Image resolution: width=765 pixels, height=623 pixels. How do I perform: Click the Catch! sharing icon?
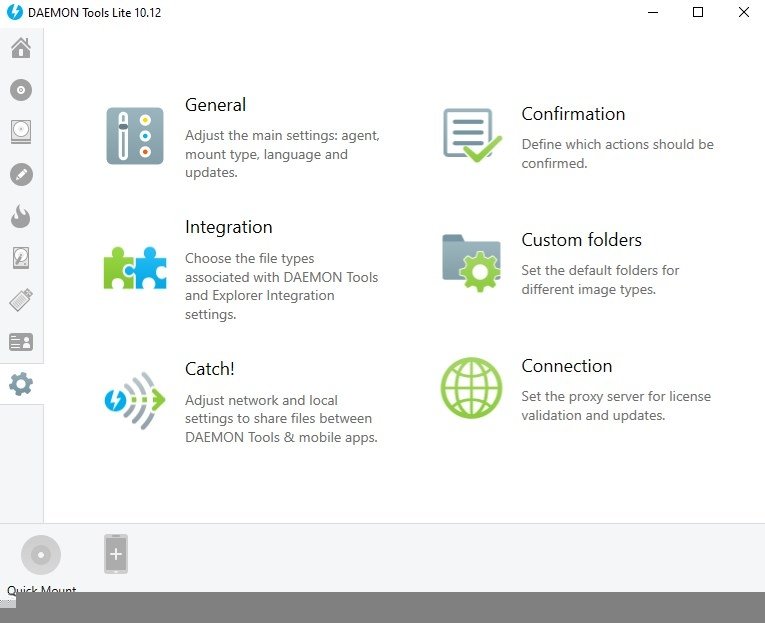tap(135, 401)
